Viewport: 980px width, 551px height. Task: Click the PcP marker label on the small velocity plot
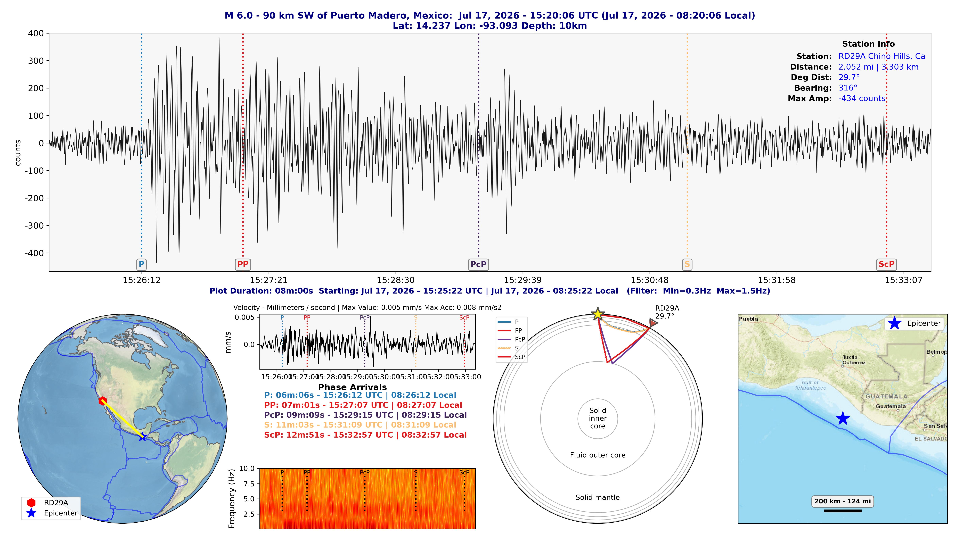[x=364, y=318]
